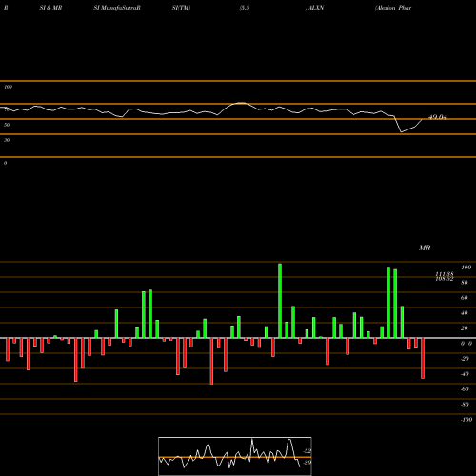Click the 52 label in mini chart
Image resolution: width=476 pixels, height=476 pixels.
[x=307, y=451]
